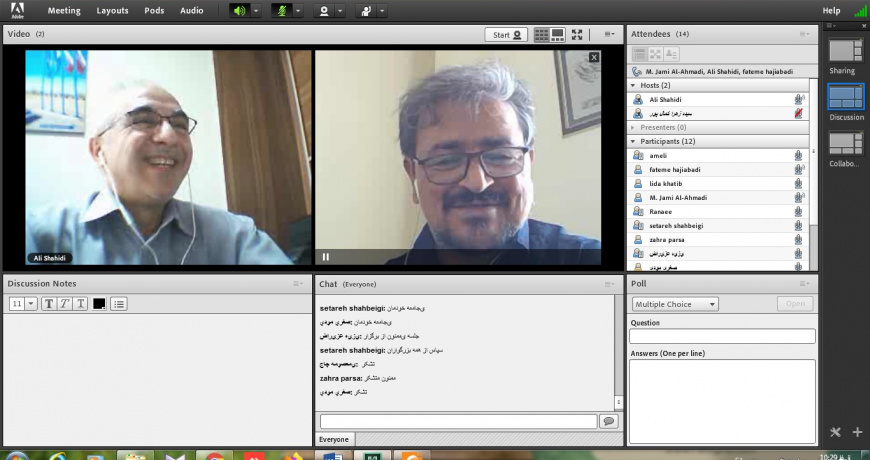Click Ali Shahidi's microphone icon in Hosts

coord(798,99)
